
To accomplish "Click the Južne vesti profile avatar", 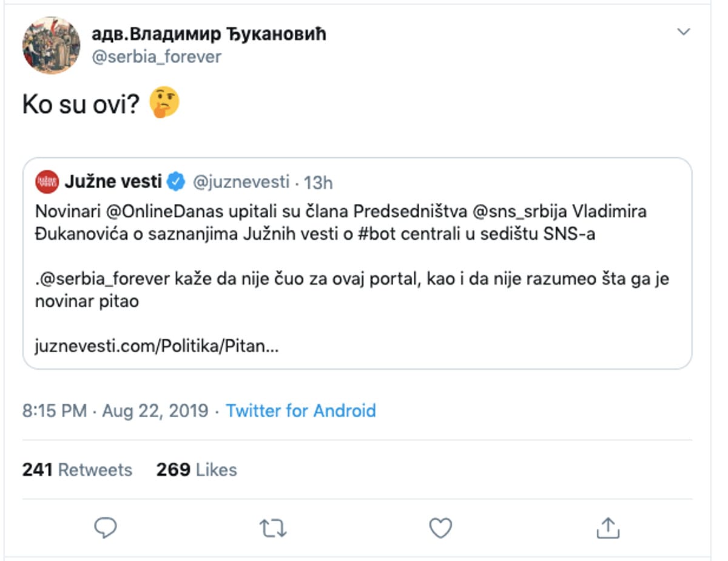I will click(x=47, y=180).
